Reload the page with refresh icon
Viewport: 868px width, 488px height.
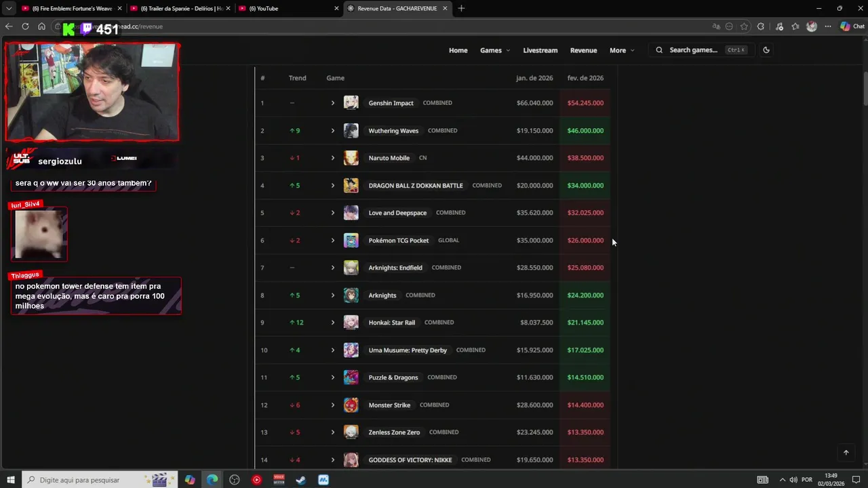[25, 26]
